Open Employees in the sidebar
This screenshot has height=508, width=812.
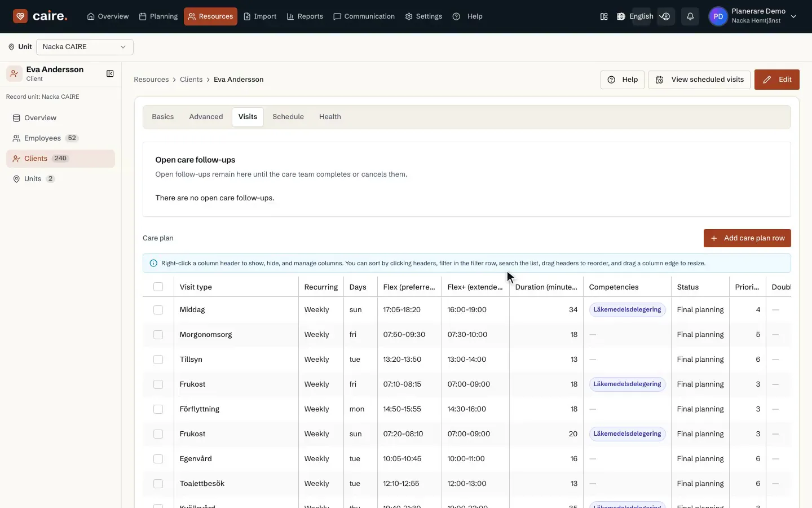(60, 138)
